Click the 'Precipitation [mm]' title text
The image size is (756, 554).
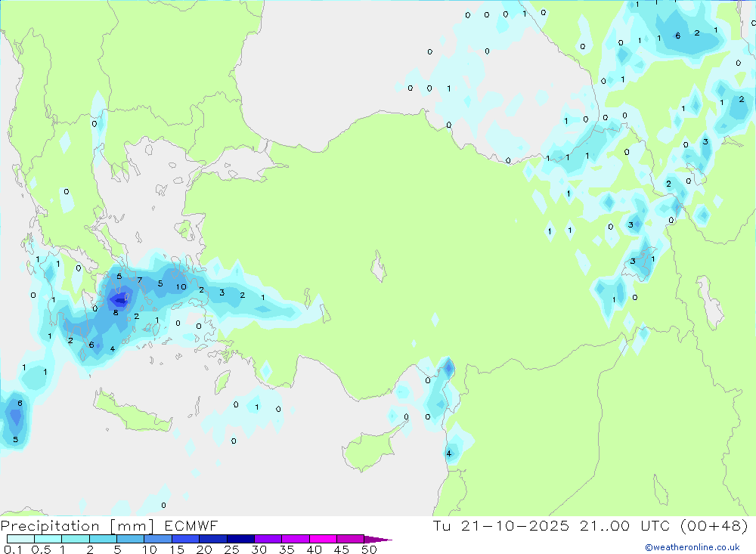click(x=77, y=526)
